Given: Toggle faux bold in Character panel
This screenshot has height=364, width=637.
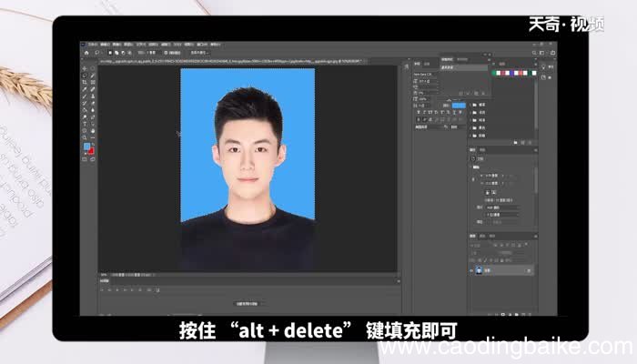Looking at the screenshot, I should click(x=419, y=113).
